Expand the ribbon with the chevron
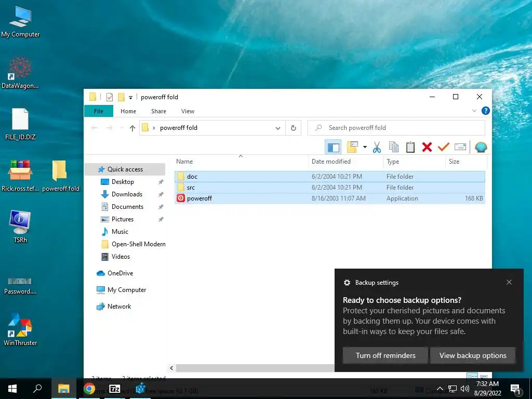 pos(474,111)
